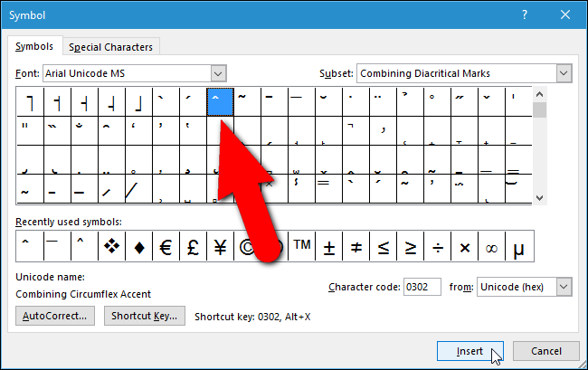This screenshot has height=370, width=588.
Task: Select the combining double vertical line above
Action: tap(30, 130)
